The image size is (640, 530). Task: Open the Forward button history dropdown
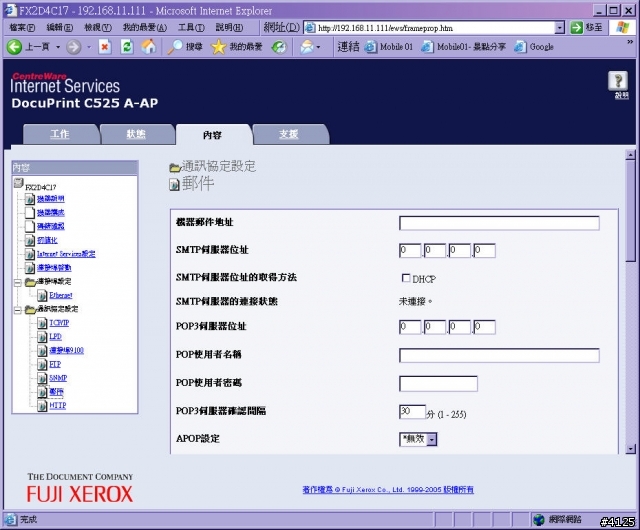(x=89, y=47)
